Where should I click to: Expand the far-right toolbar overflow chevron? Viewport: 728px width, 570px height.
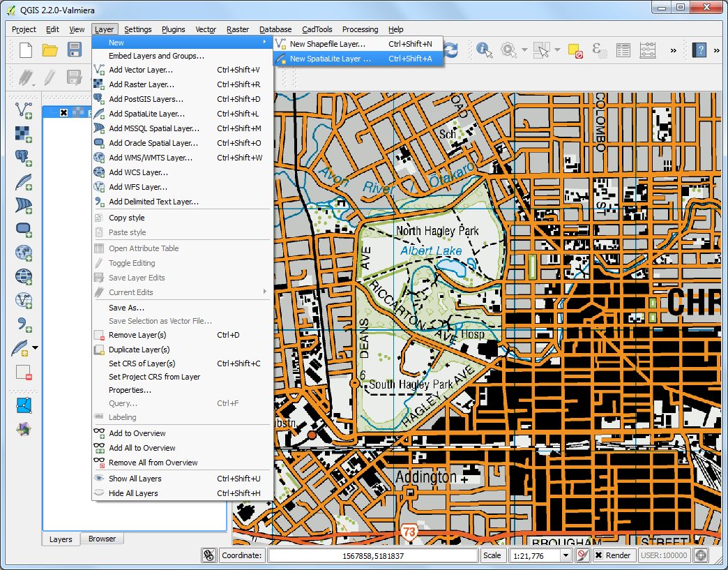[x=716, y=50]
